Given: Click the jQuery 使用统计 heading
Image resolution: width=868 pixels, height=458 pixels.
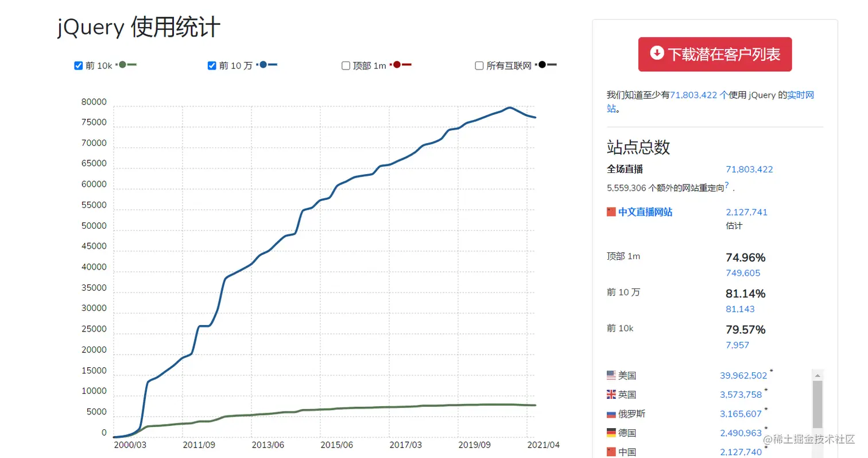Looking at the screenshot, I should click(139, 27).
